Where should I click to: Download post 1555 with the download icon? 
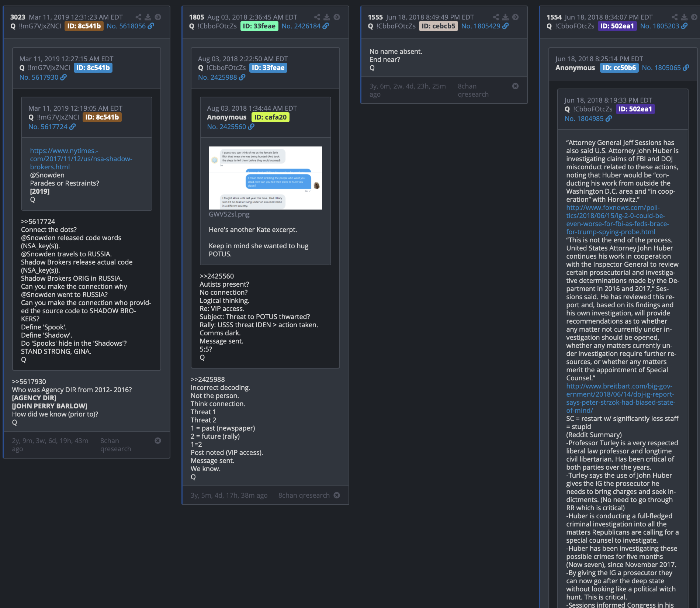506,17
